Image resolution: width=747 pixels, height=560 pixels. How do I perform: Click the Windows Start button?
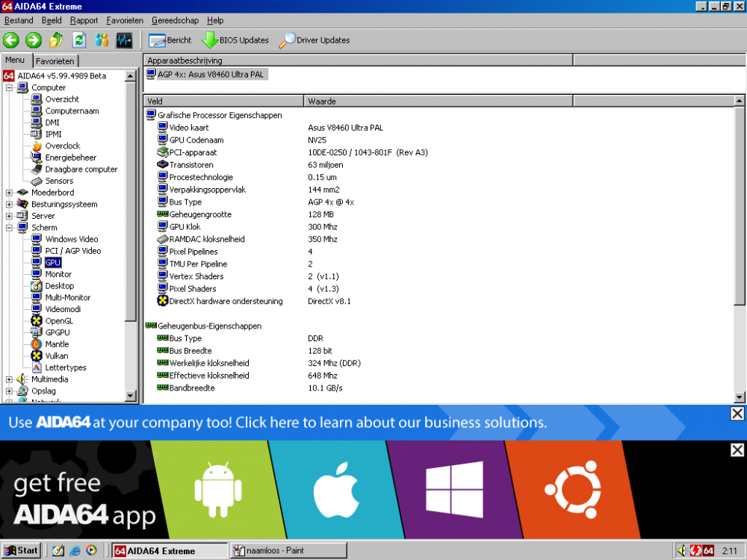[21, 551]
